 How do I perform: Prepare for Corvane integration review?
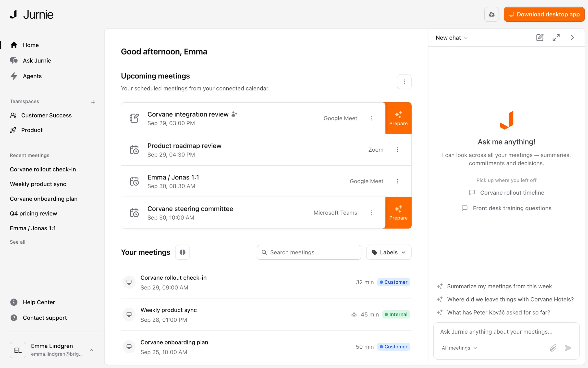pos(398,118)
